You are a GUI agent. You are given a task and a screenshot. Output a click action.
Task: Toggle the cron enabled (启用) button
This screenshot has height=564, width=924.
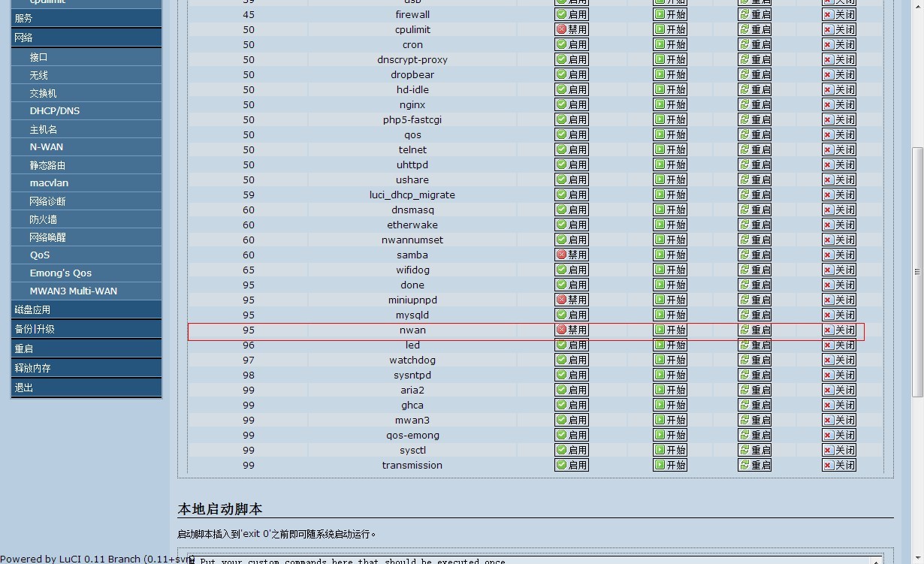point(572,44)
